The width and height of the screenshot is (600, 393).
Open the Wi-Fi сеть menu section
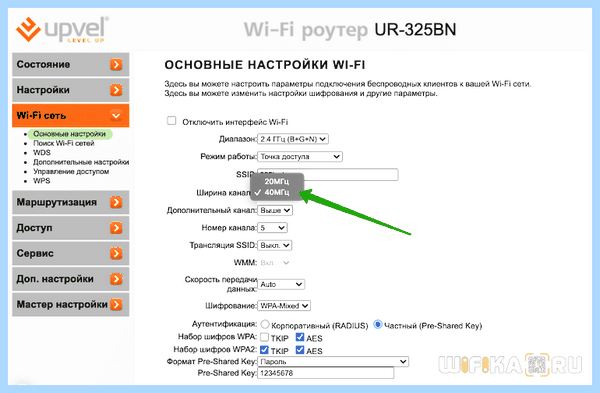(x=70, y=115)
